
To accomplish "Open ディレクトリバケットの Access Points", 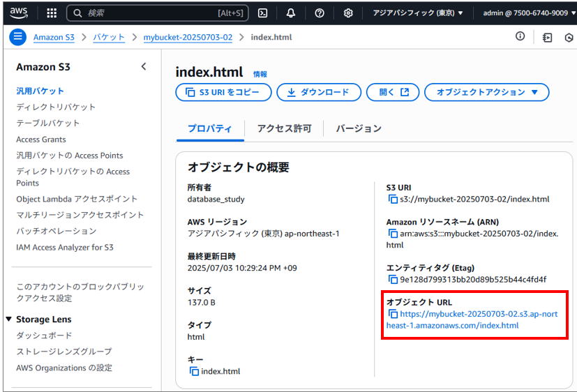I will pos(73,177).
